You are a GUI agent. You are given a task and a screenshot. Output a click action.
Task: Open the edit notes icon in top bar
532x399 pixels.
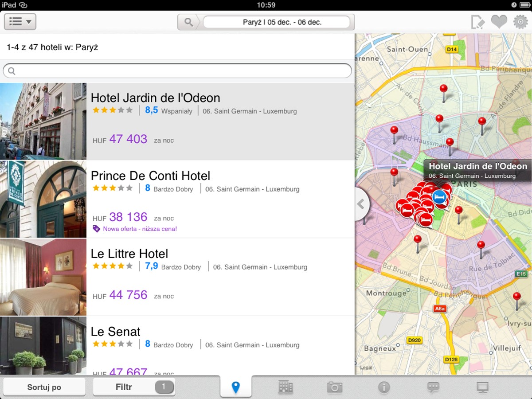point(477,22)
